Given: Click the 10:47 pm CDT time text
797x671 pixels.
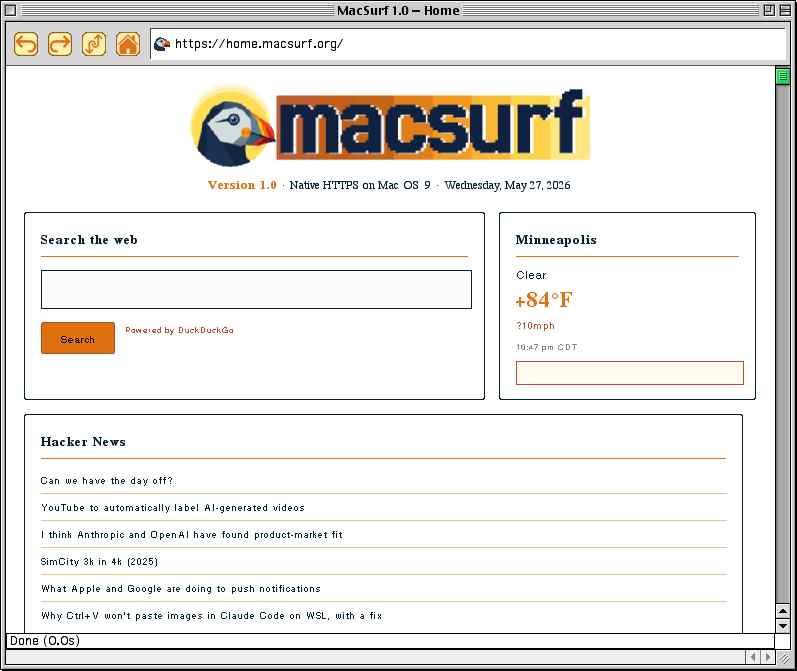Looking at the screenshot, I should click(546, 347).
